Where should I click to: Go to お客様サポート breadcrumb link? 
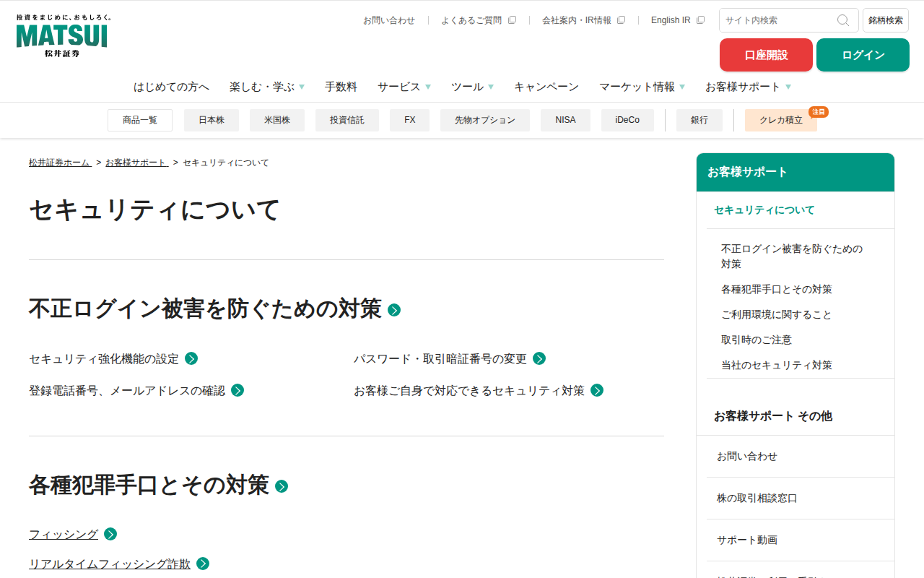pyautogui.click(x=136, y=163)
